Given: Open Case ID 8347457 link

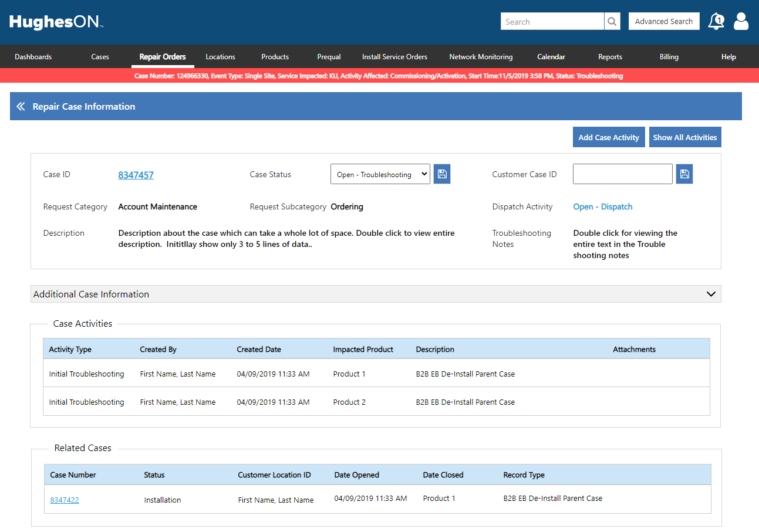Looking at the screenshot, I should coord(136,175).
